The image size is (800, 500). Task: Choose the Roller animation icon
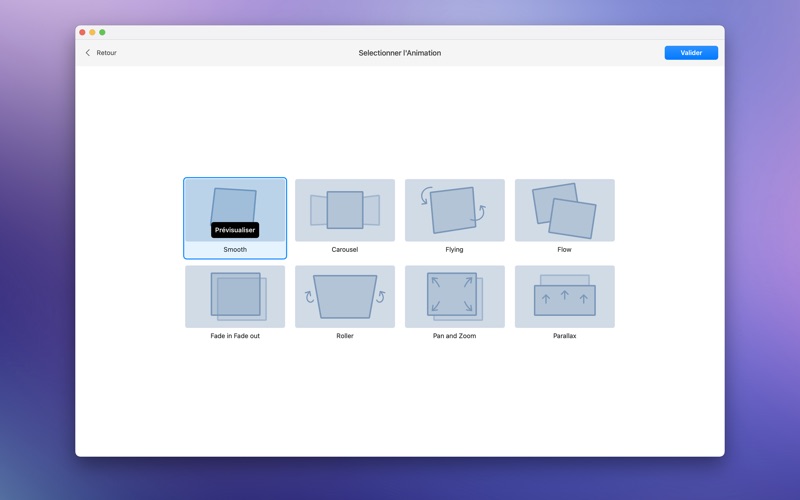(345, 296)
